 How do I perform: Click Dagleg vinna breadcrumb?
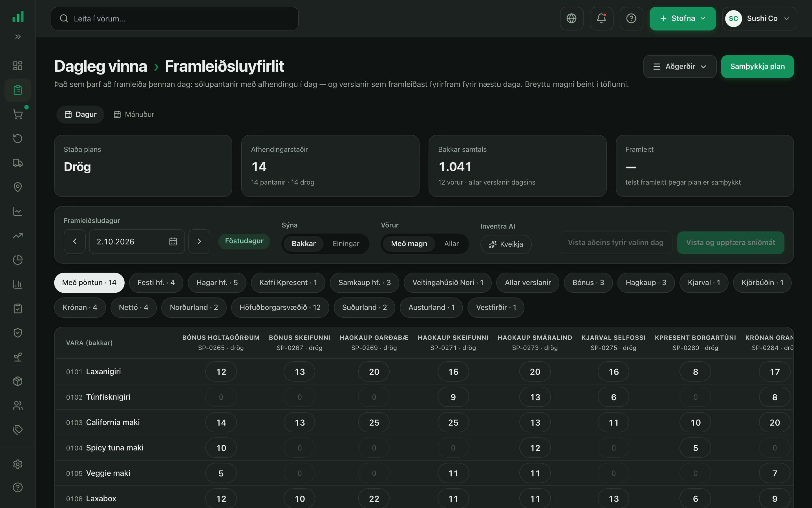click(101, 66)
